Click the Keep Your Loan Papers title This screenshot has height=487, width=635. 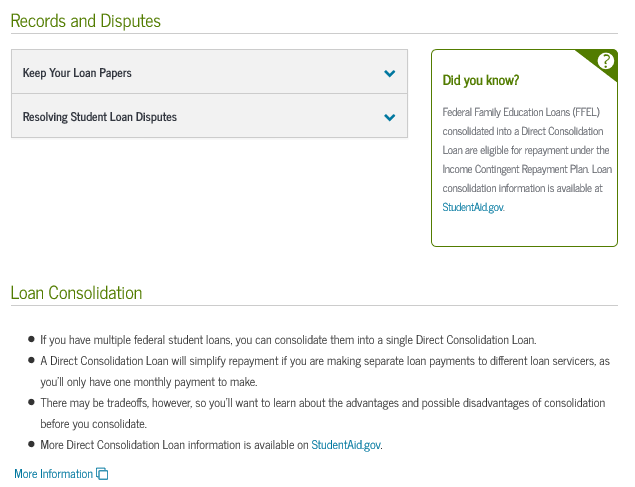tap(77, 73)
